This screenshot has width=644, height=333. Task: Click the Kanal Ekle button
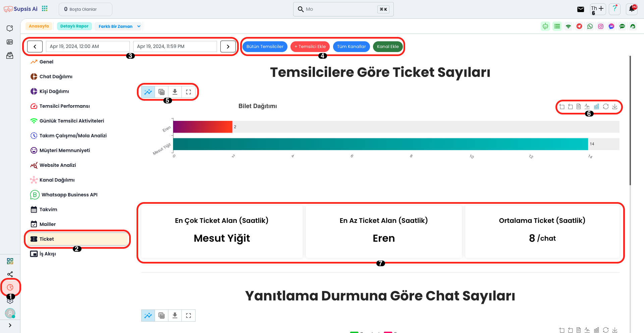point(388,46)
